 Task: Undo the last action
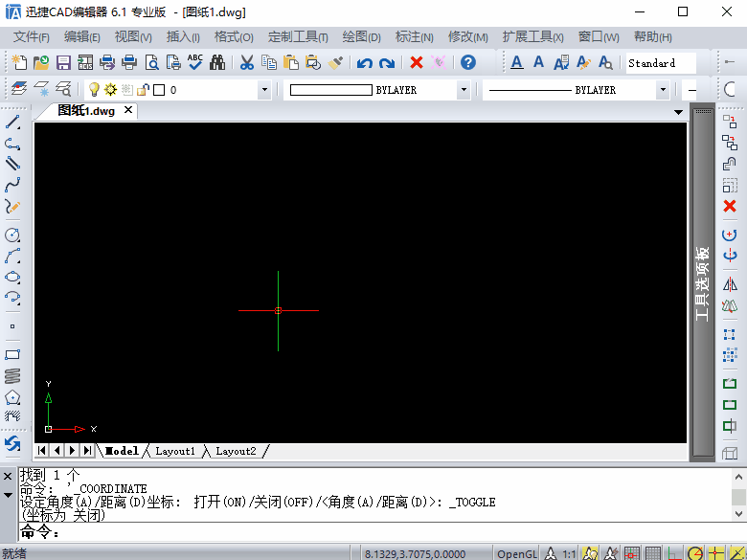point(365,63)
